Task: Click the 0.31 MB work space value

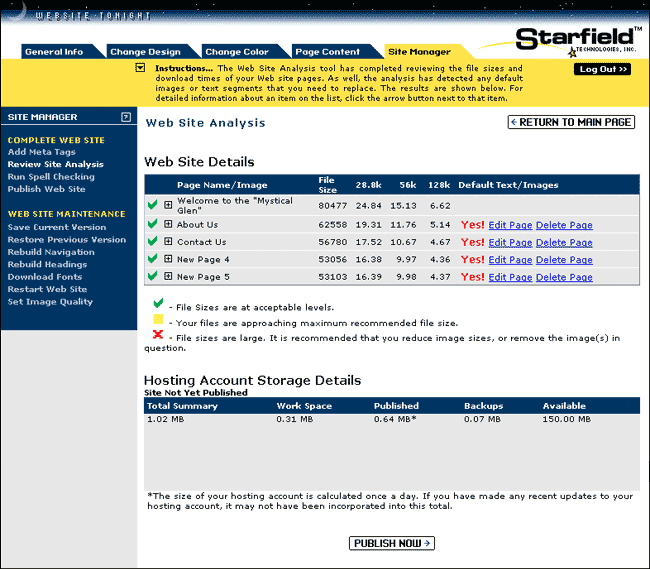Action: click(x=295, y=419)
